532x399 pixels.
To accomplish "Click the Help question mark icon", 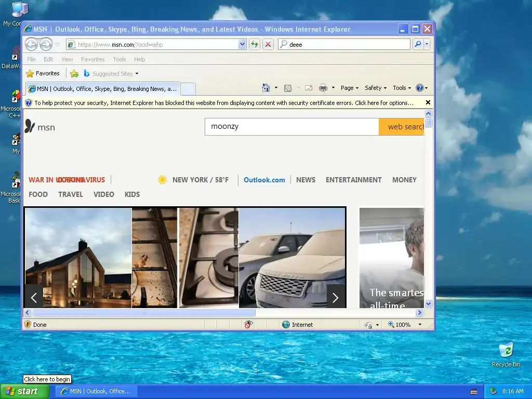I will pyautogui.click(x=420, y=88).
